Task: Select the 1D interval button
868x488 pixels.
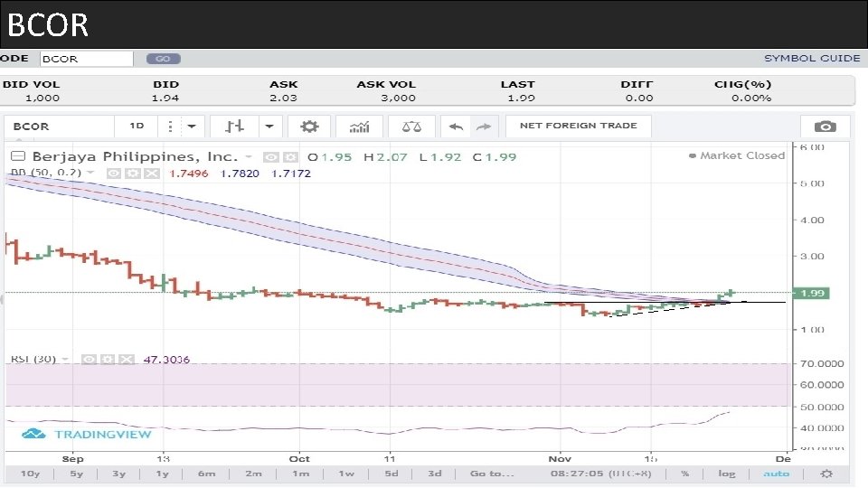Action: pos(137,127)
